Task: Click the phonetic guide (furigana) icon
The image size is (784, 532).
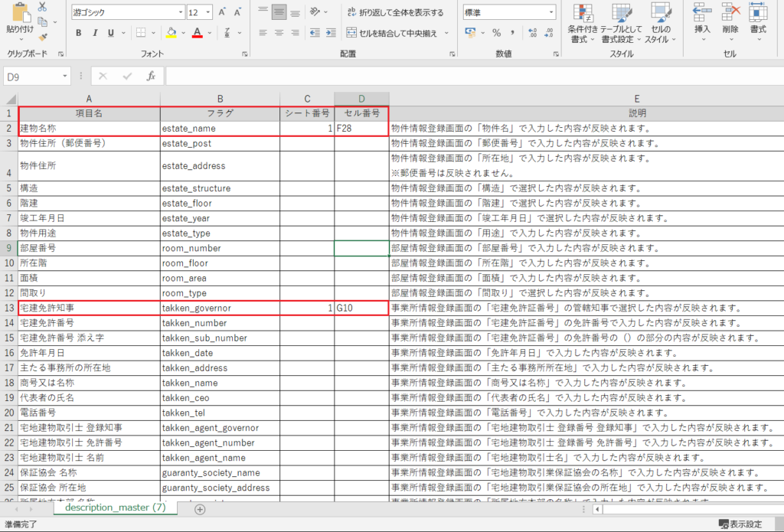Action: [227, 33]
